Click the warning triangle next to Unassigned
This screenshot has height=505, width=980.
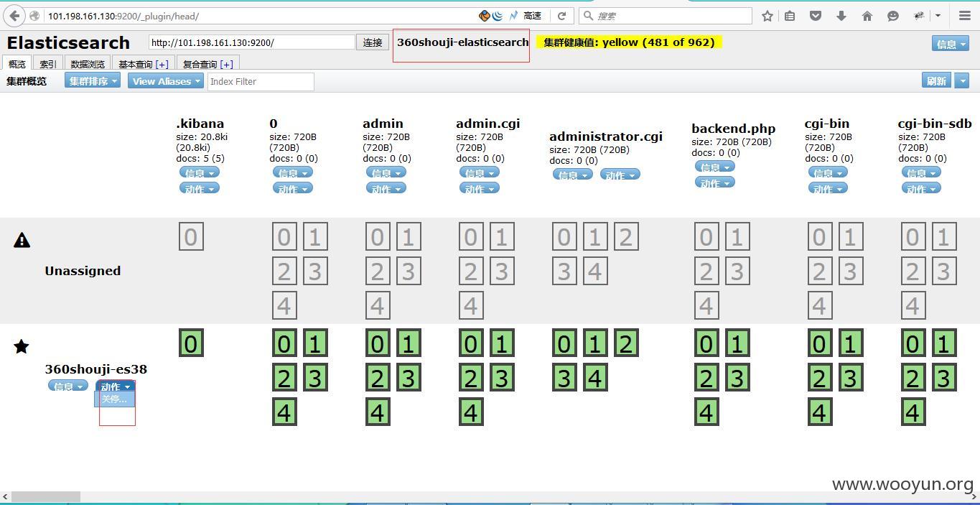pos(22,240)
